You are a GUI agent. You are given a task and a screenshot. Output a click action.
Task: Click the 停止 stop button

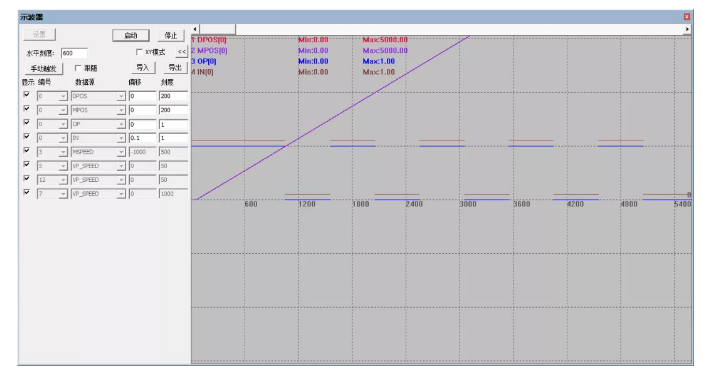(x=171, y=35)
